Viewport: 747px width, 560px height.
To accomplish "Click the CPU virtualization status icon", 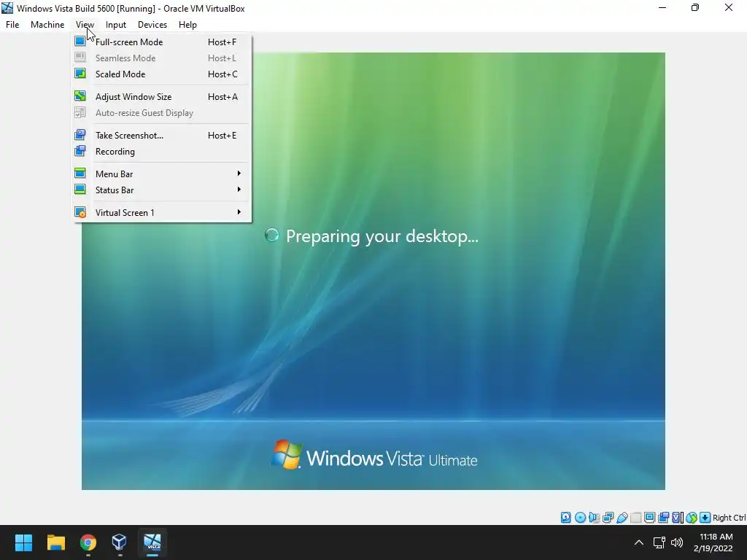I will (678, 517).
